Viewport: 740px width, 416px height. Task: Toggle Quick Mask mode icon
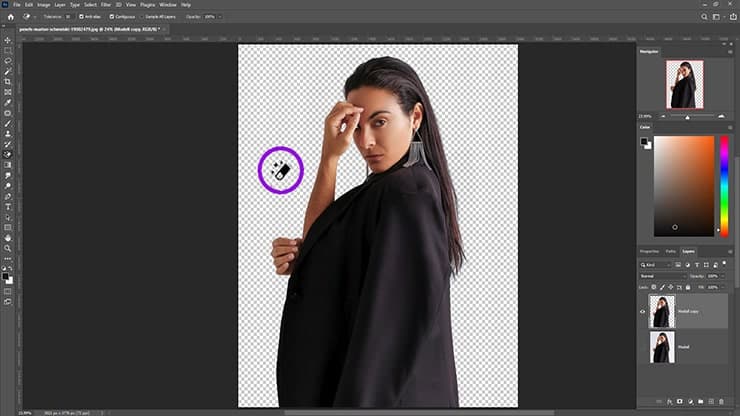click(8, 291)
